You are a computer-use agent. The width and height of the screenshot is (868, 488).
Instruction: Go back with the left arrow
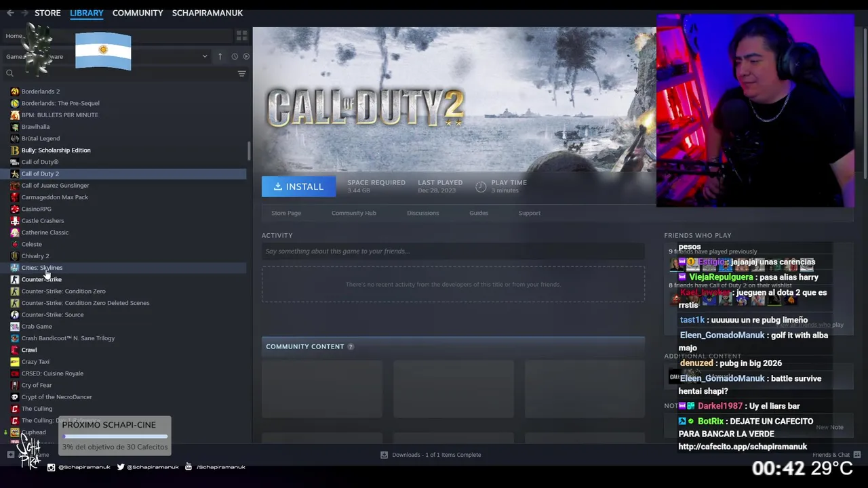coord(10,13)
